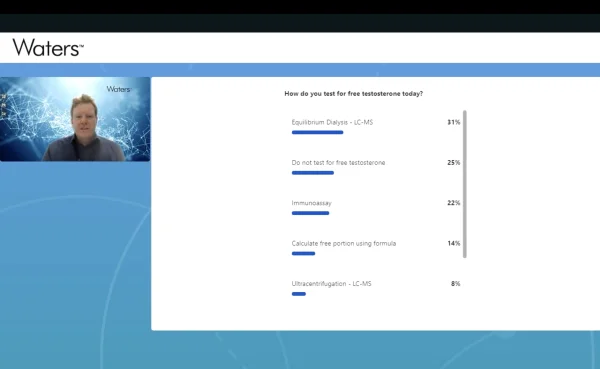The width and height of the screenshot is (600, 369).
Task: Select the Equilibrium Dialysis - LC-MS option
Action: tap(332, 122)
